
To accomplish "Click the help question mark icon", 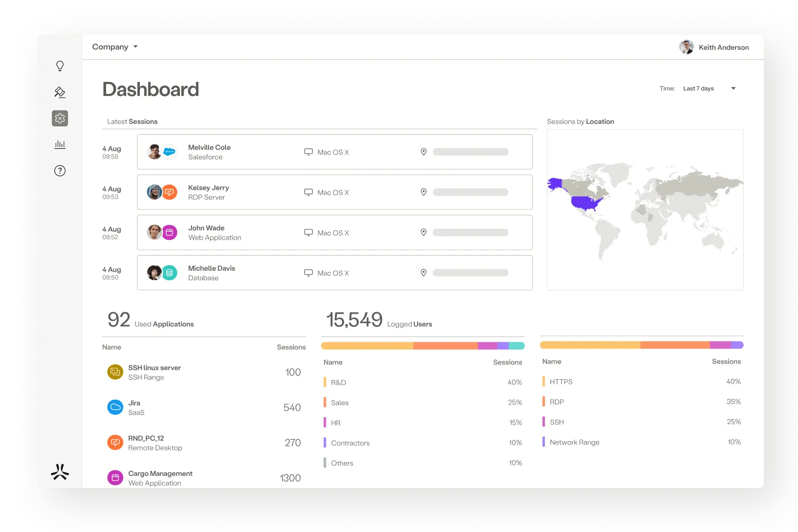I will point(60,171).
